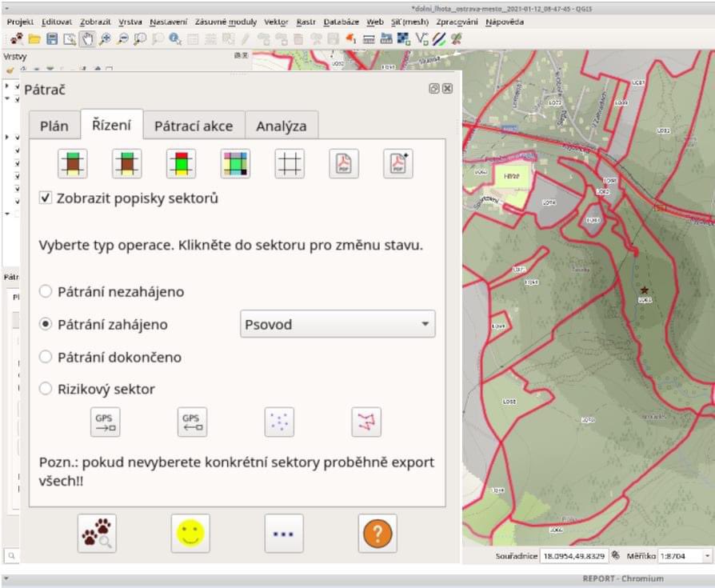The width and height of the screenshot is (715, 588).
Task: Select the Pátrání dokončeno radio option
Action: 46,357
